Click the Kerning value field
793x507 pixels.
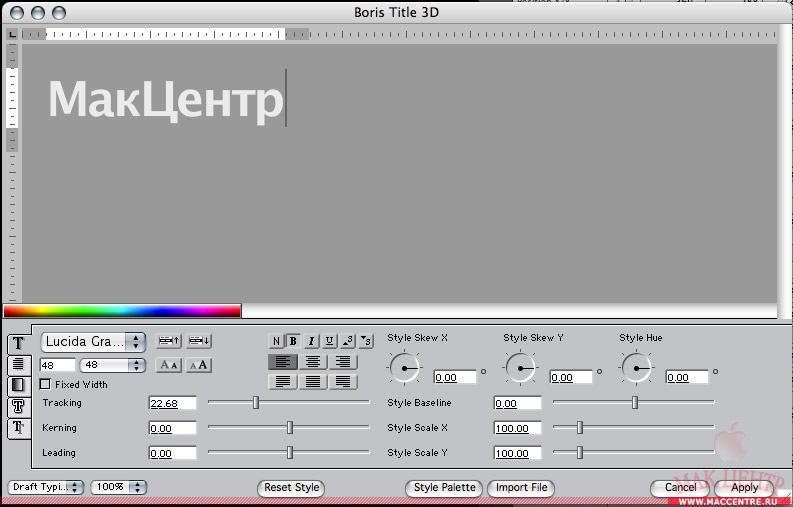click(x=172, y=428)
